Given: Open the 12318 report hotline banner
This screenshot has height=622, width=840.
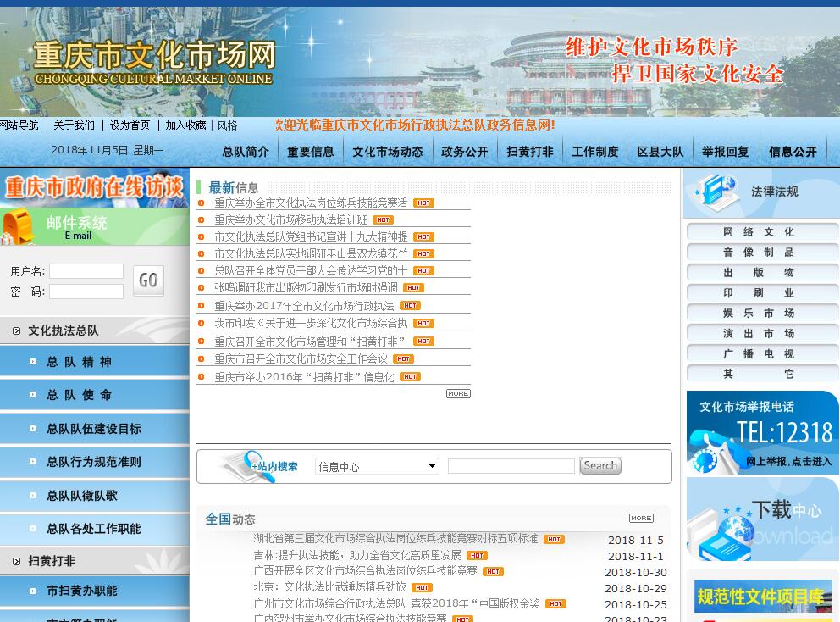Looking at the screenshot, I should [762, 432].
